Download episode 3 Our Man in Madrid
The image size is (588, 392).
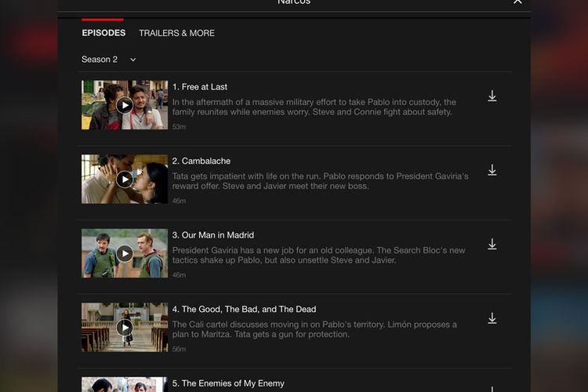click(492, 244)
